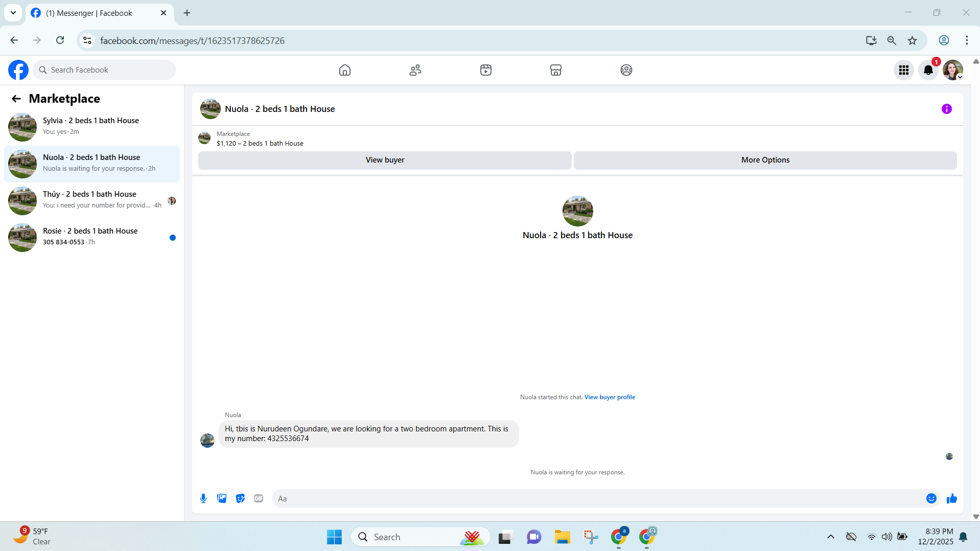Focus the Search Facebook box
This screenshot has height=551, width=980.
(104, 70)
